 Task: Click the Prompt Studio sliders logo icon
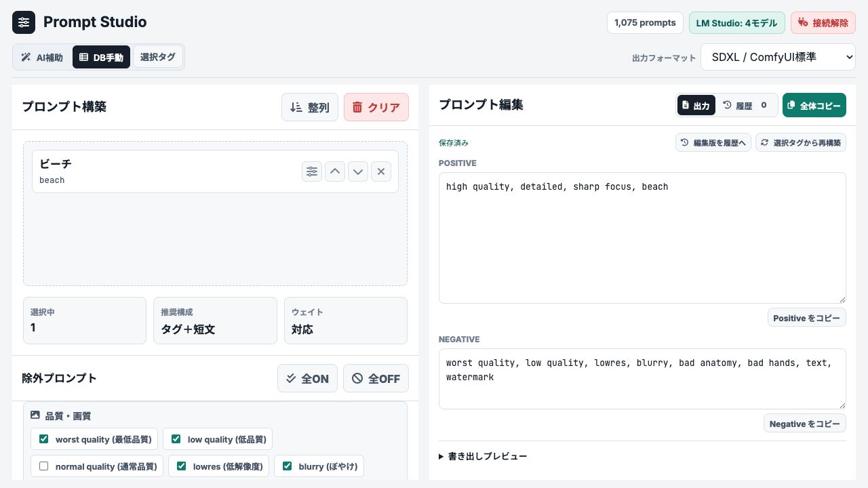tap(24, 22)
